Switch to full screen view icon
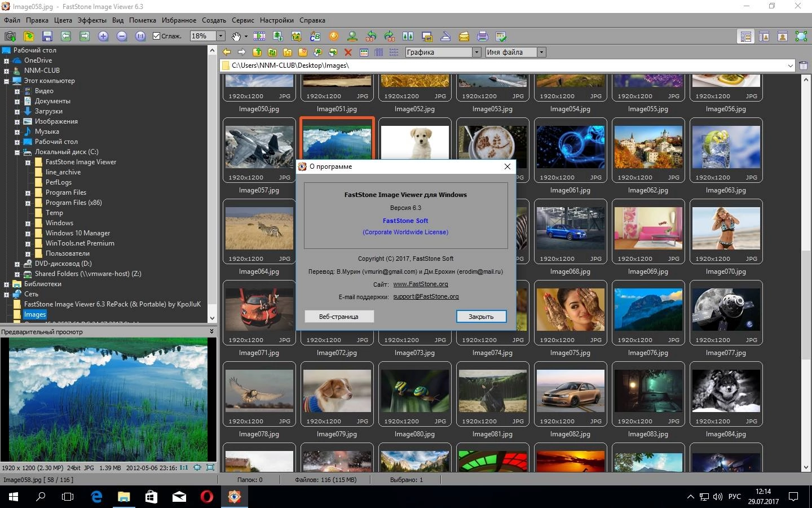The width and height of the screenshot is (812, 508). (801, 36)
